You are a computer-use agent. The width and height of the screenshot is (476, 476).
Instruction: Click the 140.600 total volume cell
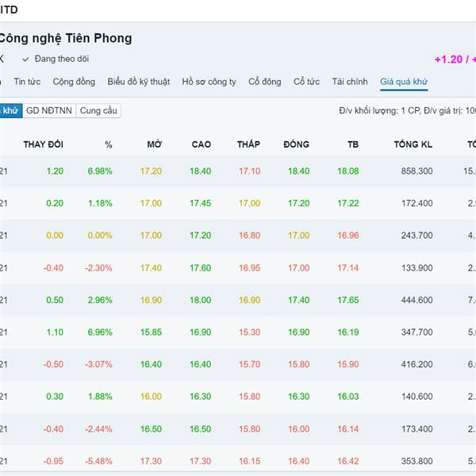click(416, 396)
